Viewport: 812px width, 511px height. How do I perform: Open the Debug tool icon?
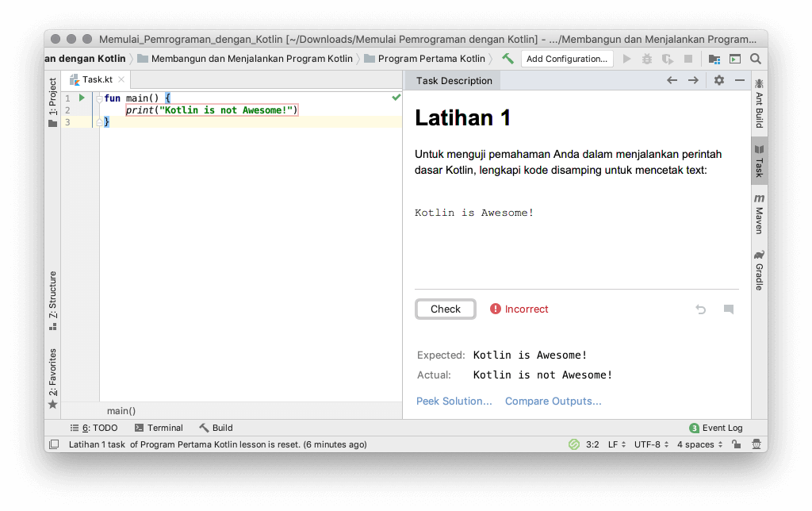pyautogui.click(x=647, y=58)
